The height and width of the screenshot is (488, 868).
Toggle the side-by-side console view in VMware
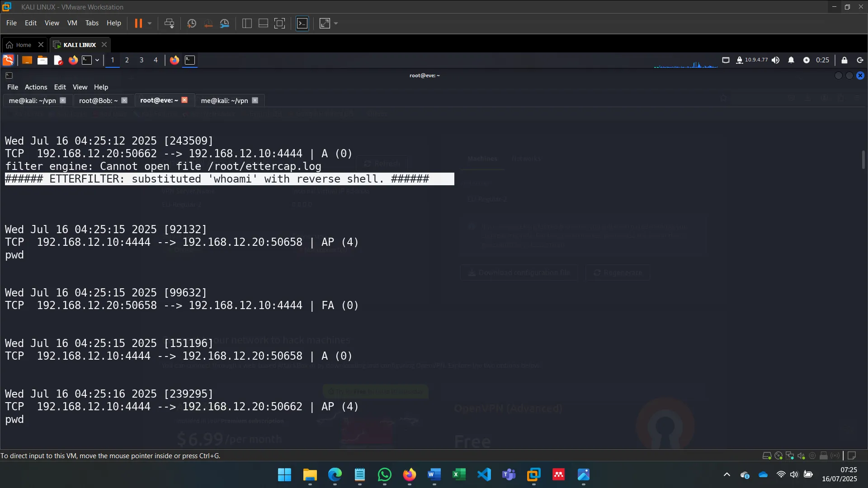tap(246, 23)
